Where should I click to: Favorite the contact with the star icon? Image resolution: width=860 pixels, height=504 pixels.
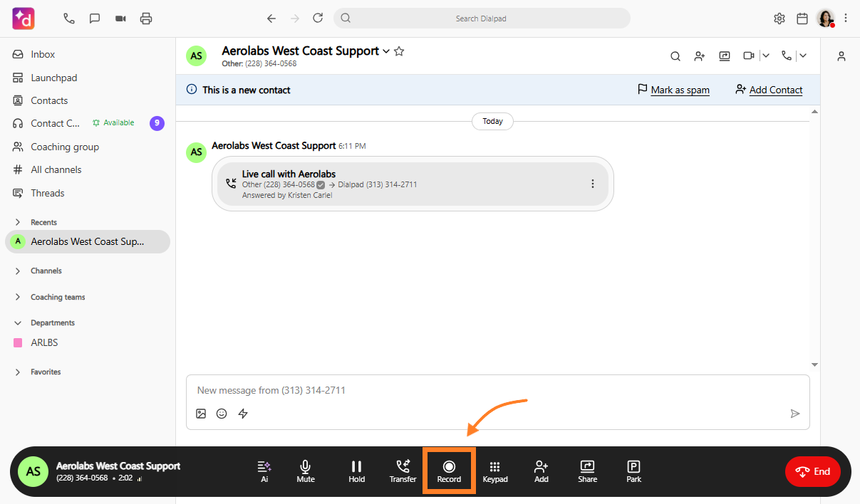[x=399, y=51]
